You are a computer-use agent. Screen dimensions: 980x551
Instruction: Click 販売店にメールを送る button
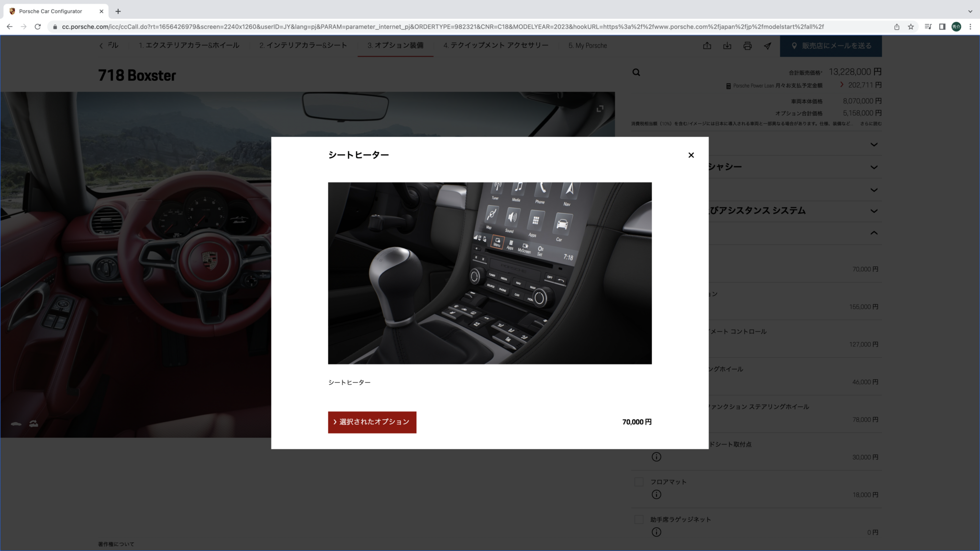[831, 46]
